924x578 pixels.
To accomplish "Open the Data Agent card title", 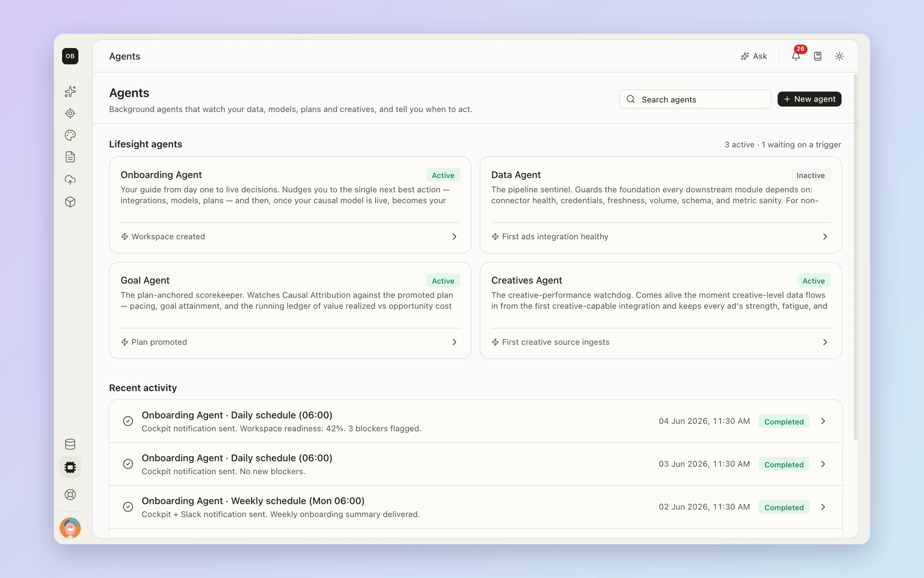I will 516,175.
